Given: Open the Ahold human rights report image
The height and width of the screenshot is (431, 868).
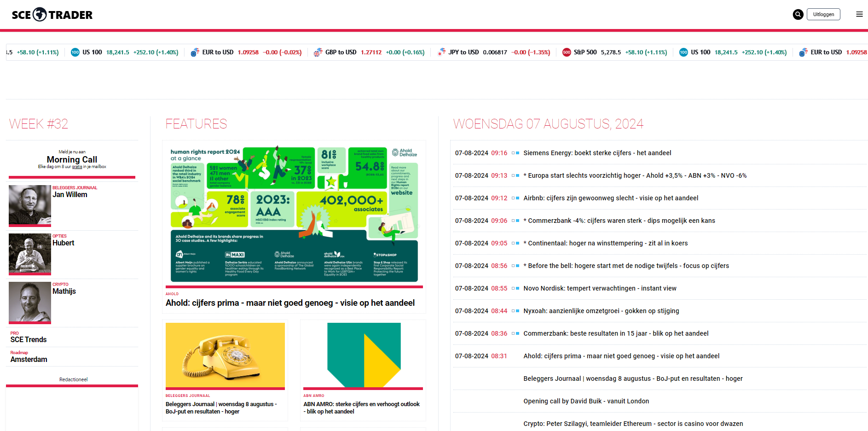Looking at the screenshot, I should tap(294, 214).
